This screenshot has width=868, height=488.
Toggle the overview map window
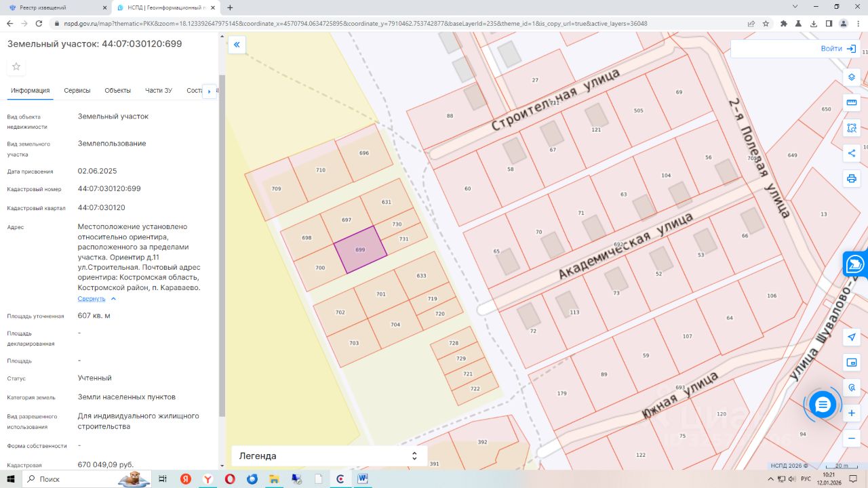(x=852, y=363)
